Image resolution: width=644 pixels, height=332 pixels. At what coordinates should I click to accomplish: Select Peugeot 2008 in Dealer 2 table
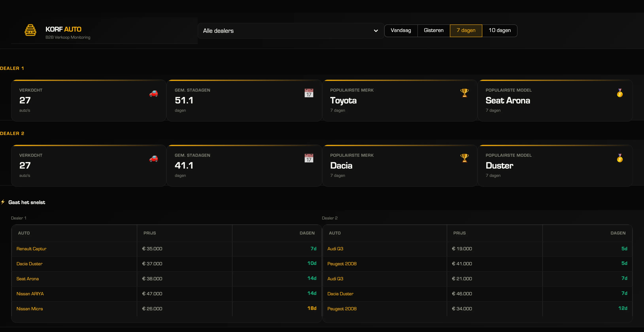click(x=342, y=264)
